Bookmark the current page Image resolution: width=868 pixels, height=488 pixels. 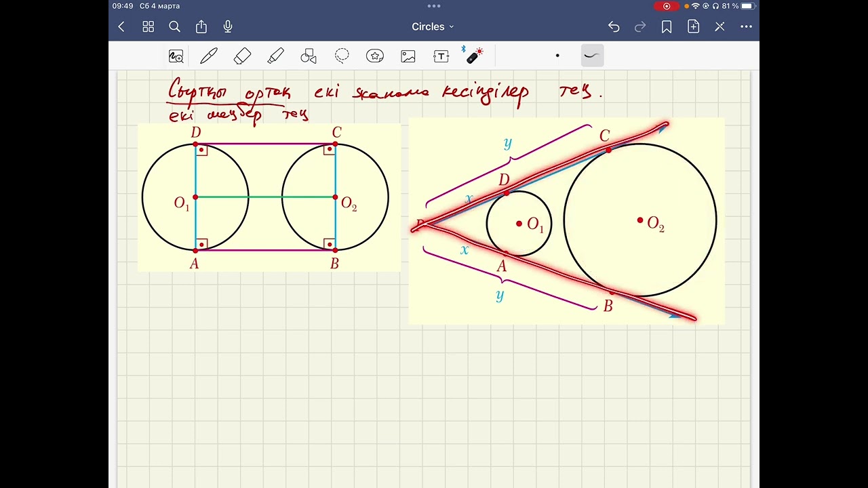click(667, 26)
